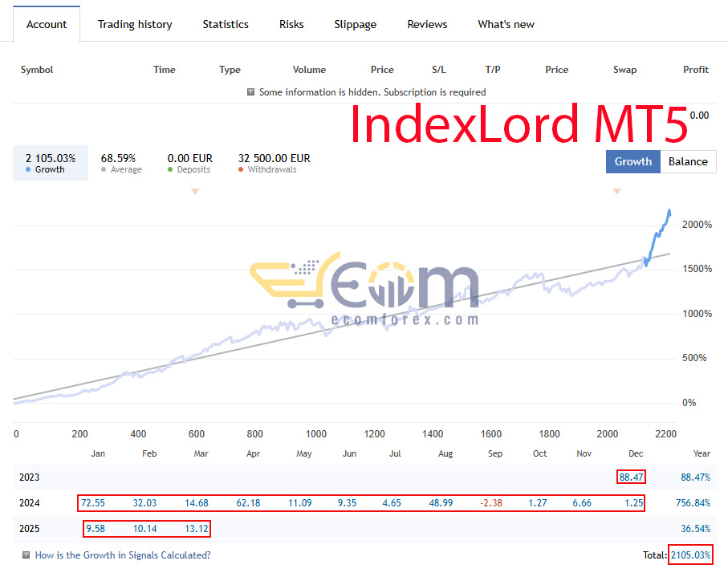Select the 2024 January value 72.55

pyautogui.click(x=93, y=502)
